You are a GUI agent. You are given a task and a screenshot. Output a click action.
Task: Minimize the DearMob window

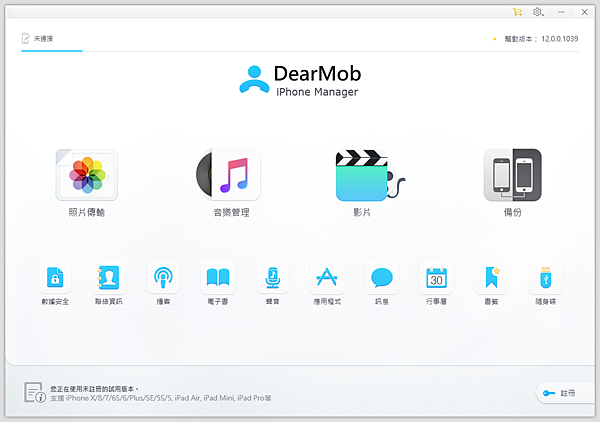click(x=561, y=12)
